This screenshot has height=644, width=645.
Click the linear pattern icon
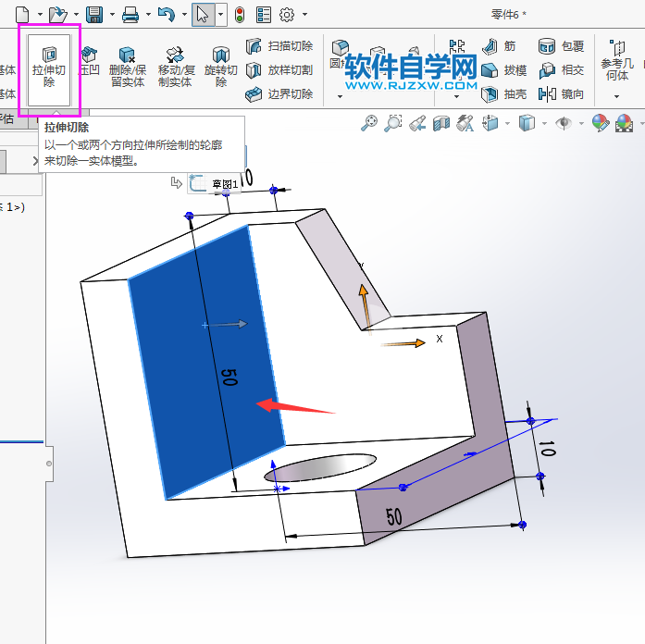coord(457,46)
